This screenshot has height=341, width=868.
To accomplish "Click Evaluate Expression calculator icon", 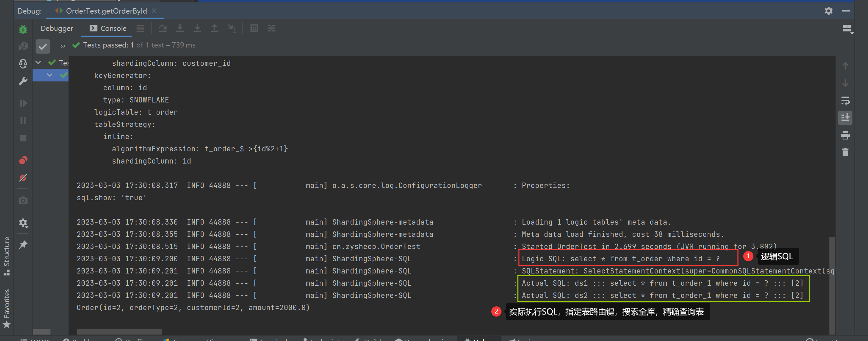I will pos(254,29).
